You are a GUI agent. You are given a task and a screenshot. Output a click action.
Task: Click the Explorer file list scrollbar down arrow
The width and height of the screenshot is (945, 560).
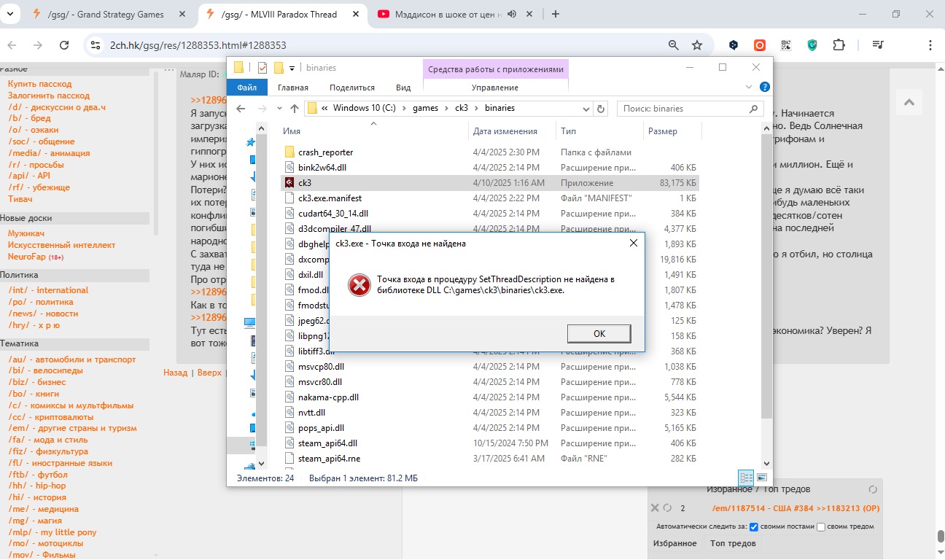pos(766,462)
